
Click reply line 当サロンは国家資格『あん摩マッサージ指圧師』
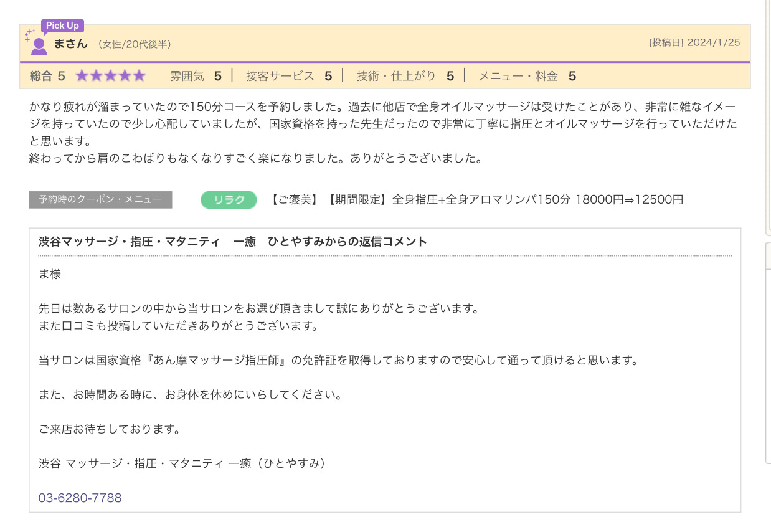(x=339, y=360)
